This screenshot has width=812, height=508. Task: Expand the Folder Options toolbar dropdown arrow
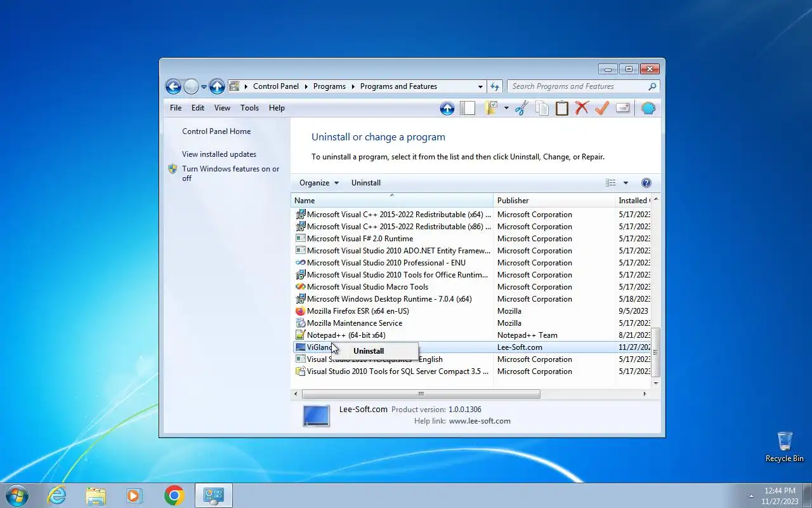(x=506, y=109)
